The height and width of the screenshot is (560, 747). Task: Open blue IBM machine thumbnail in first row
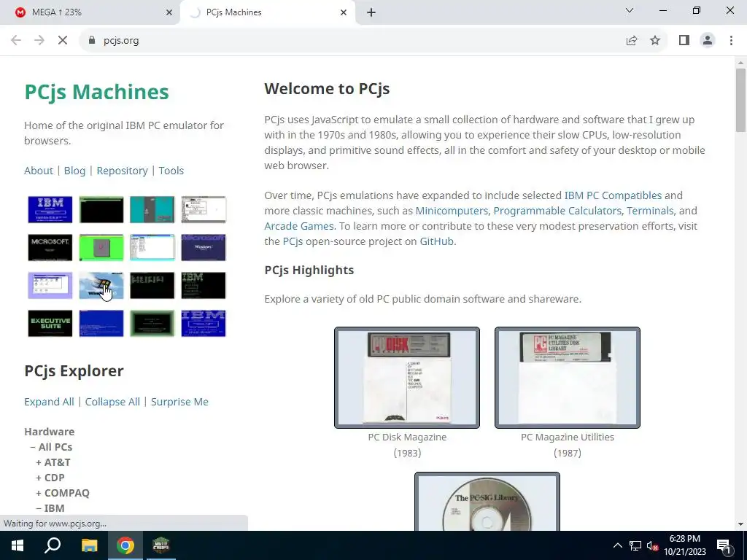[x=50, y=209]
